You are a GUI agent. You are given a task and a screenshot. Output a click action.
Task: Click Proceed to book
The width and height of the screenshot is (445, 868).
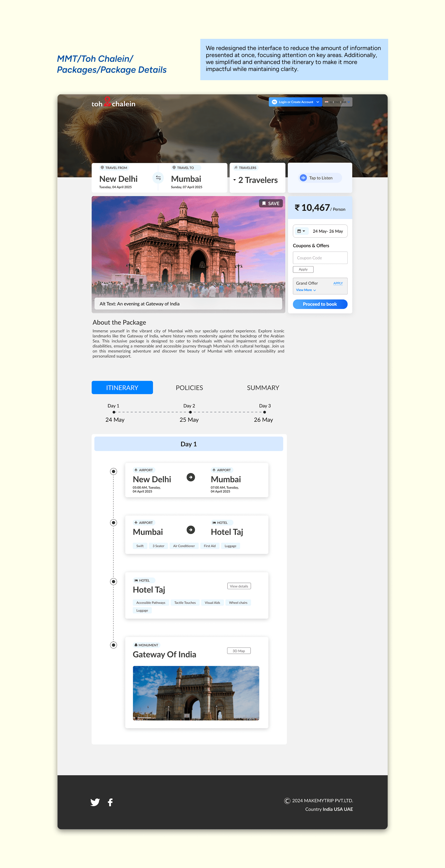coord(320,304)
